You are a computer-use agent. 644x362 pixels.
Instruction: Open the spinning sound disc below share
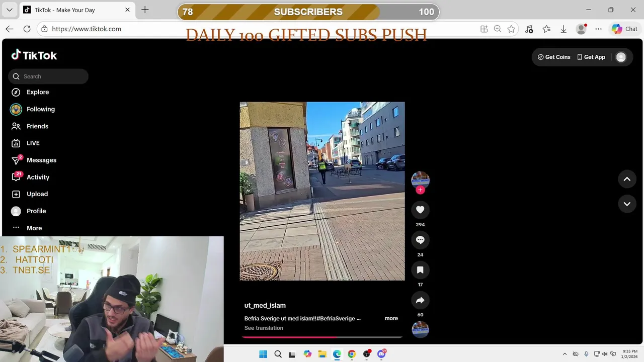pos(420,329)
